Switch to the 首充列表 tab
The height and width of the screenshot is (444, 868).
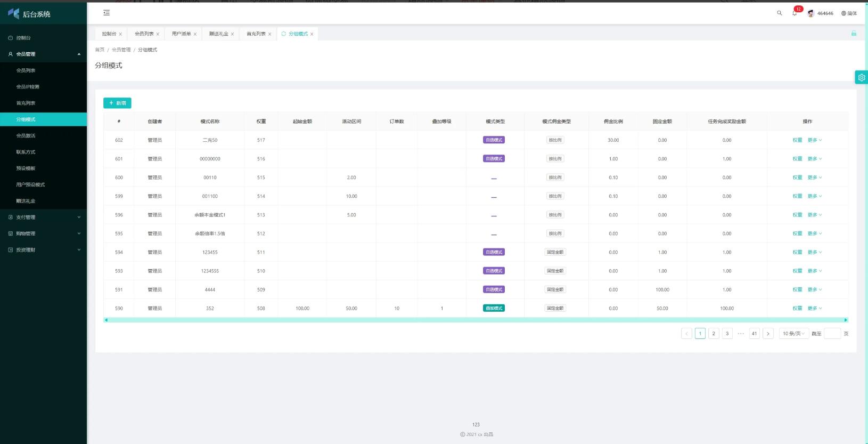pos(256,34)
